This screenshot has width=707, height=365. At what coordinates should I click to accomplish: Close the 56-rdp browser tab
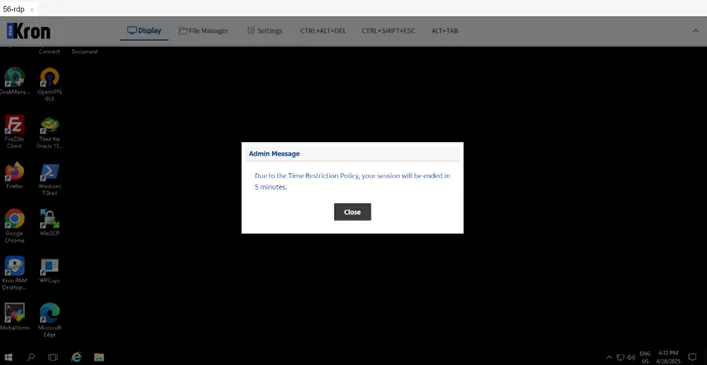(x=32, y=9)
